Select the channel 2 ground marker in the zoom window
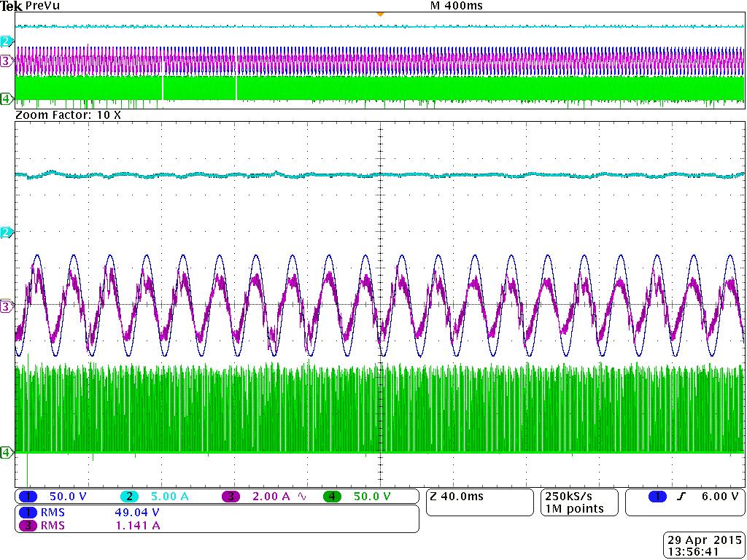 pyautogui.click(x=6, y=232)
